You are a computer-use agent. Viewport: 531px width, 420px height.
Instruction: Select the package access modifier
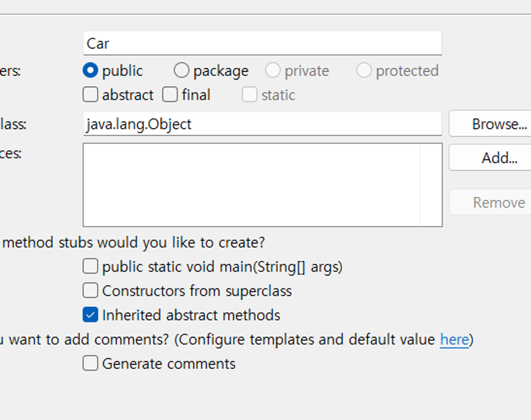(182, 71)
